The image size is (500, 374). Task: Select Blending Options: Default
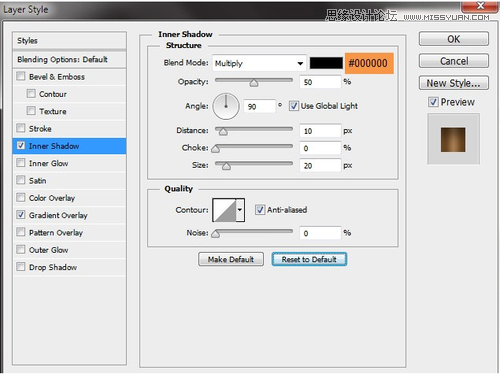69,59
